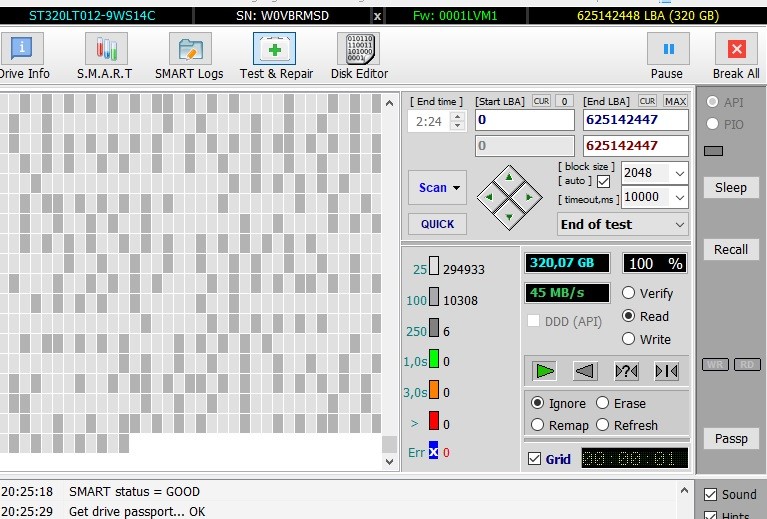
Task: Click the Recall button
Action: coord(731,249)
